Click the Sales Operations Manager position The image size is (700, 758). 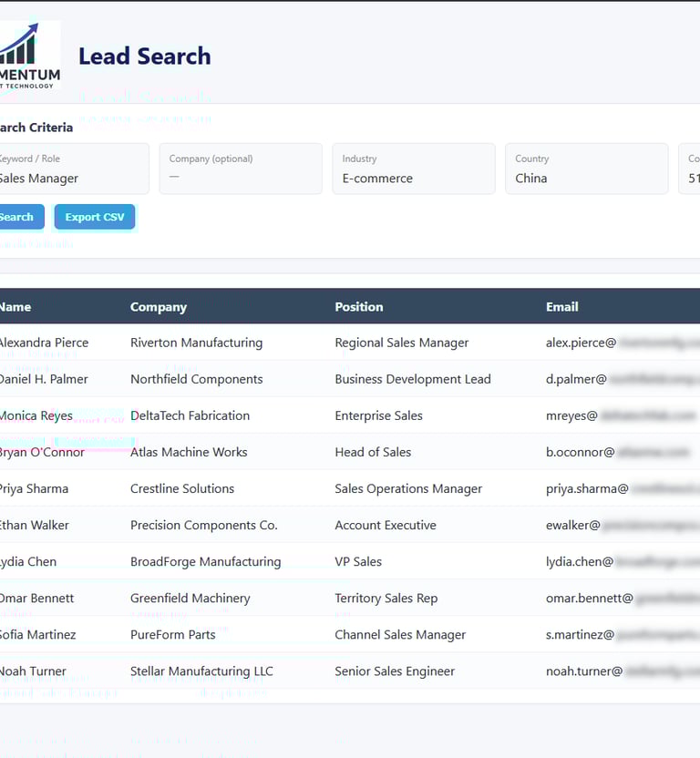[x=408, y=488]
